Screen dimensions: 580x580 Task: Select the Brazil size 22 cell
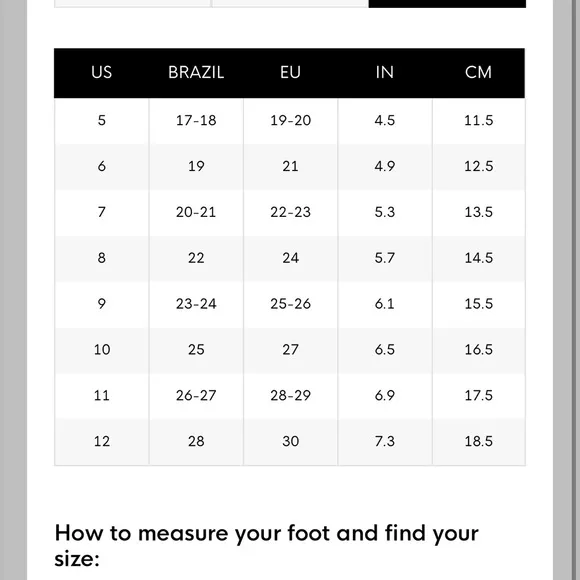click(196, 258)
